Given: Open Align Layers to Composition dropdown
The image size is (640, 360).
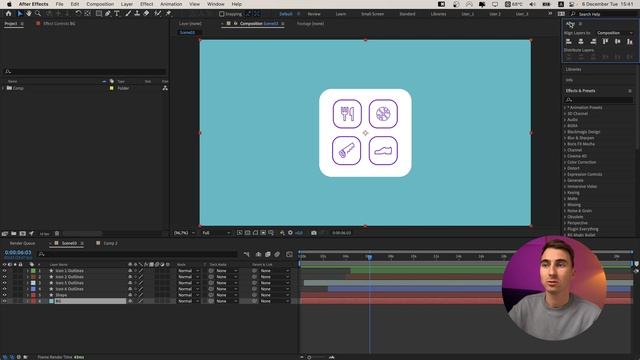Looking at the screenshot, I should point(614,33).
